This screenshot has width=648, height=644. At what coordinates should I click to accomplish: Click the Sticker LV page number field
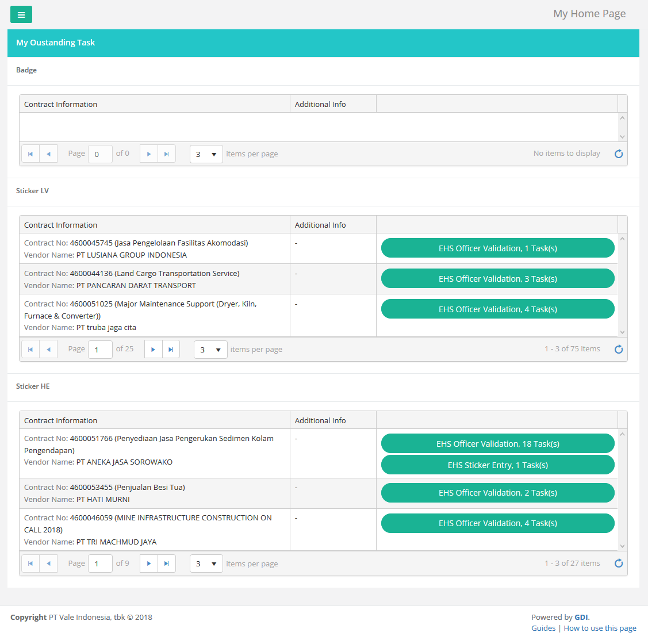100,350
